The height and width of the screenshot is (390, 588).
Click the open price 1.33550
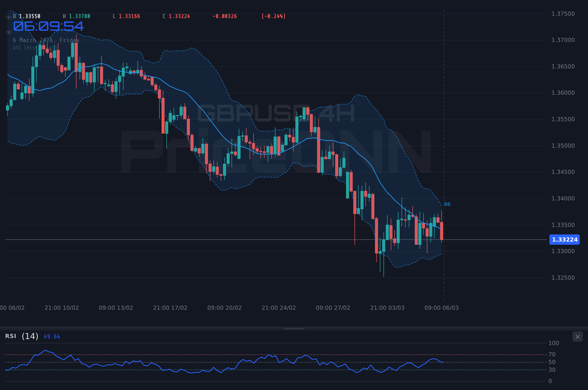point(30,16)
